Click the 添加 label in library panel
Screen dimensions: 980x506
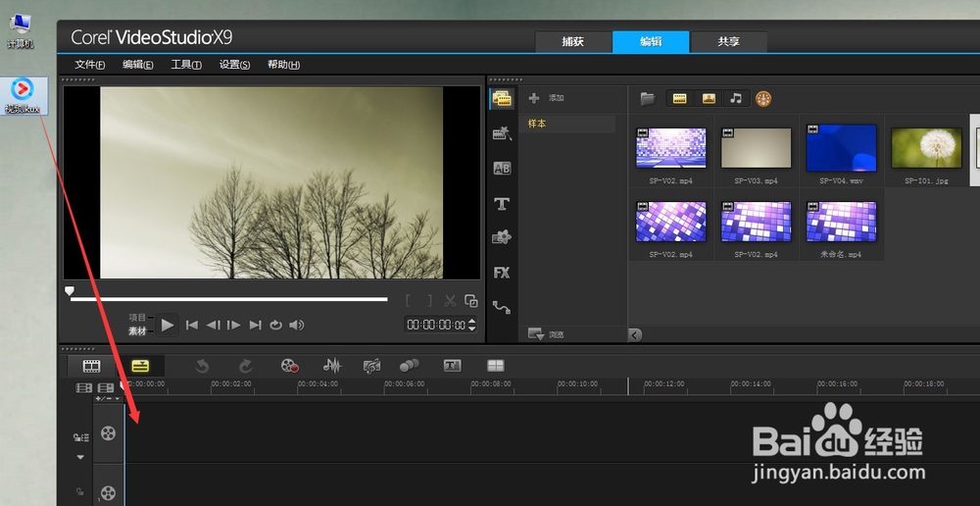click(x=557, y=98)
